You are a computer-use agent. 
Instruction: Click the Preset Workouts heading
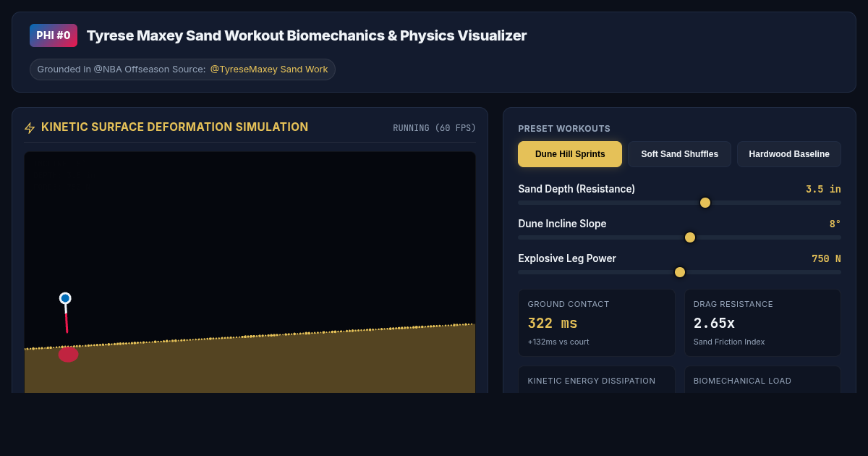click(564, 129)
